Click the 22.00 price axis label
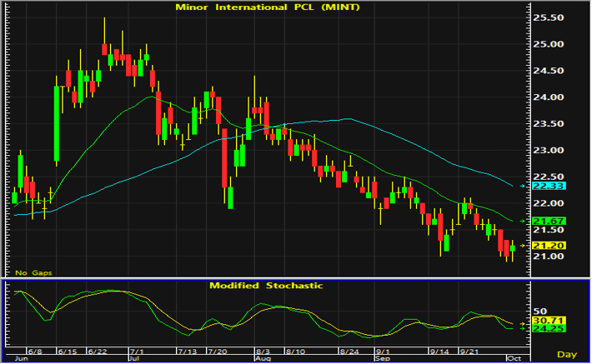The height and width of the screenshot is (364, 592). (548, 203)
